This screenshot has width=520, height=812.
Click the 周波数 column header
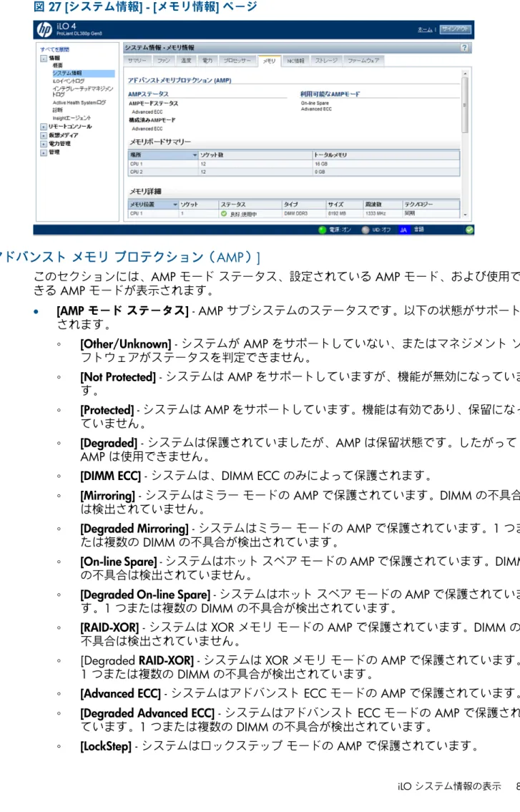382,205
